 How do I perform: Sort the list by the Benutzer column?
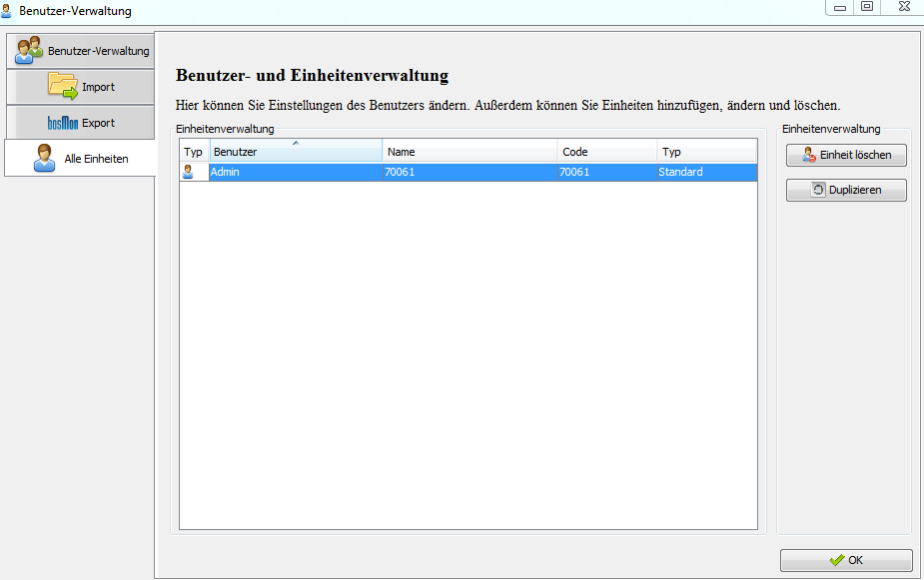[295, 152]
